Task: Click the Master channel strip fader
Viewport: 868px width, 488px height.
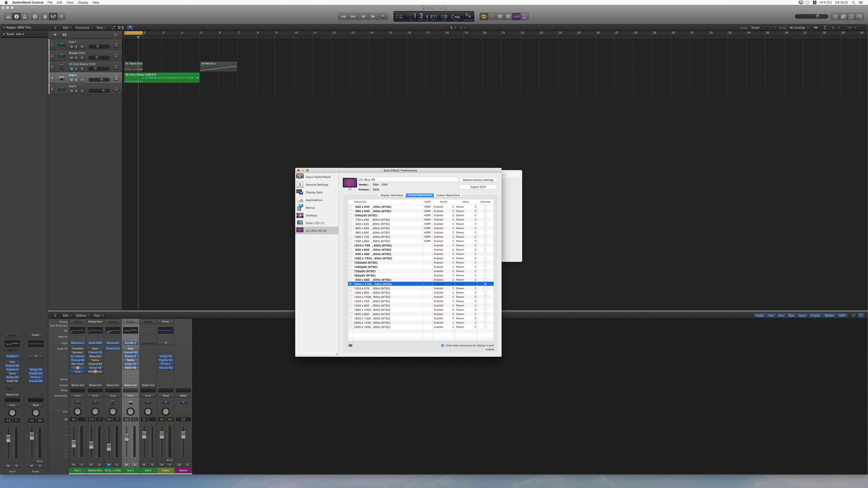Action: tap(183, 435)
